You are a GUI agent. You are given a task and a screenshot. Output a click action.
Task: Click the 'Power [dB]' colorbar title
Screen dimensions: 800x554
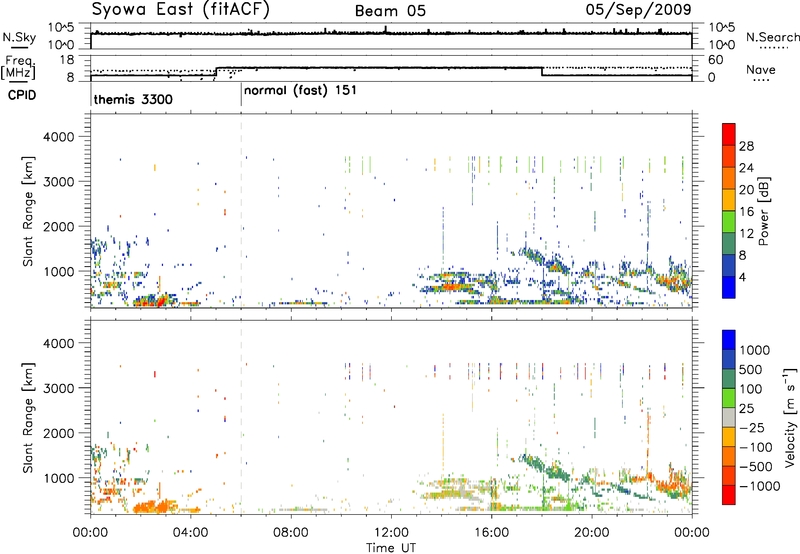pos(763,211)
